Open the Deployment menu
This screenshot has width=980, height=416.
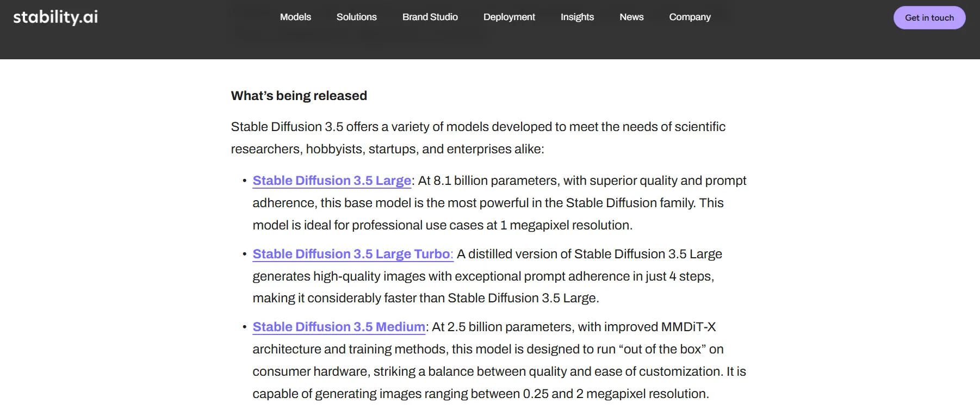pyautogui.click(x=509, y=17)
